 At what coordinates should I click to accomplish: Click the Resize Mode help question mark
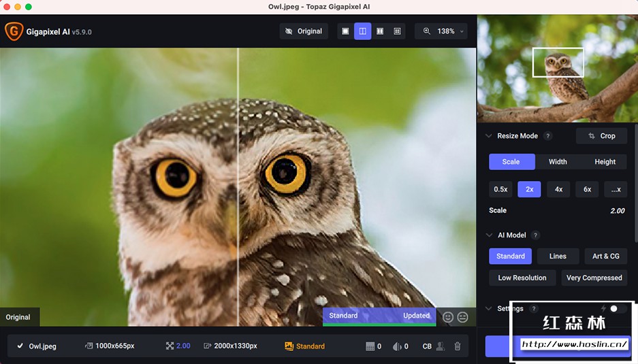pyautogui.click(x=548, y=136)
